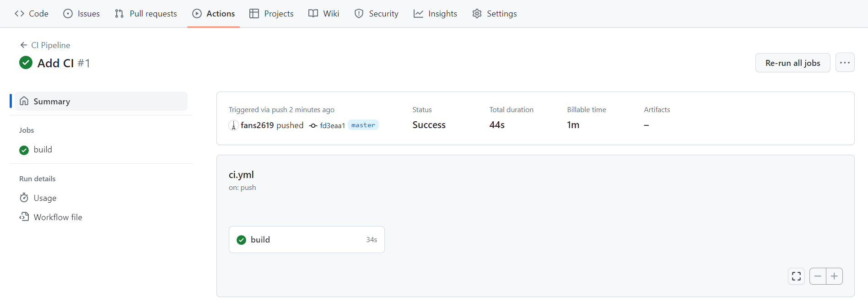Open commit fd3eaa1 link
868x308 pixels.
332,125
